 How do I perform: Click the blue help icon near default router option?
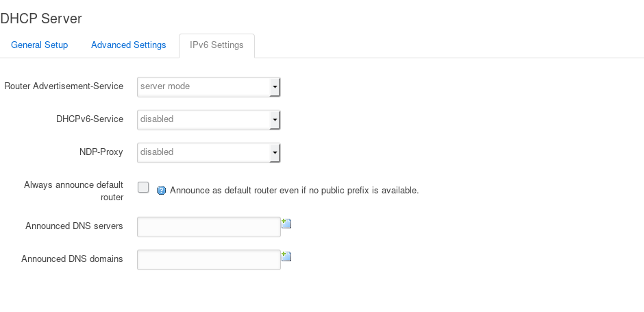pyautogui.click(x=162, y=191)
